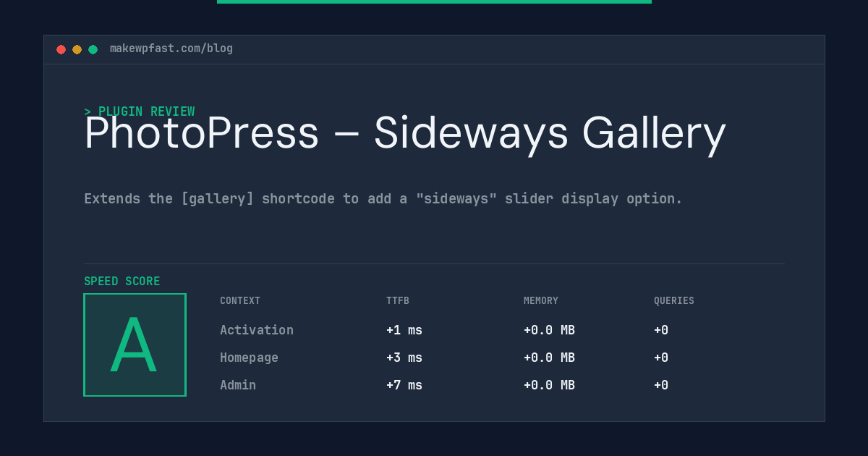
Task: Select the Admin row label
Action: point(238,385)
